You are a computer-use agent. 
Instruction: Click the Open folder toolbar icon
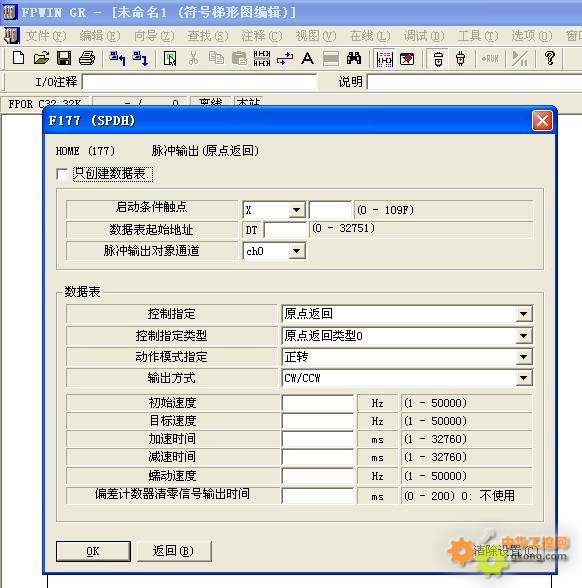tap(41, 58)
